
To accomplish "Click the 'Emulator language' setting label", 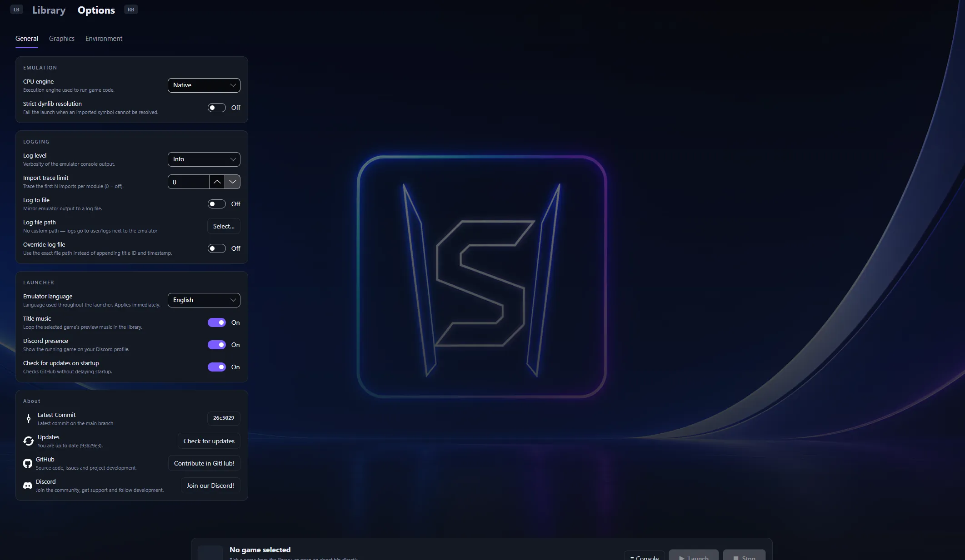I will pyautogui.click(x=48, y=296).
